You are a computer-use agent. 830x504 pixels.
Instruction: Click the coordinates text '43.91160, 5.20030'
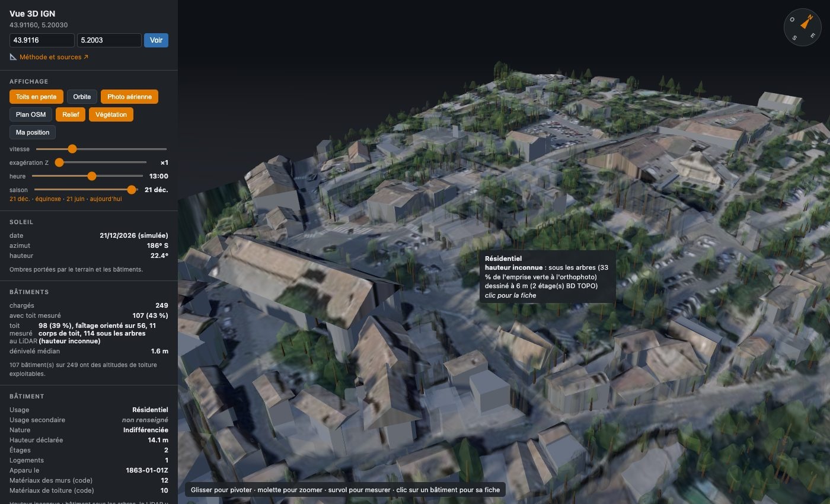(39, 25)
